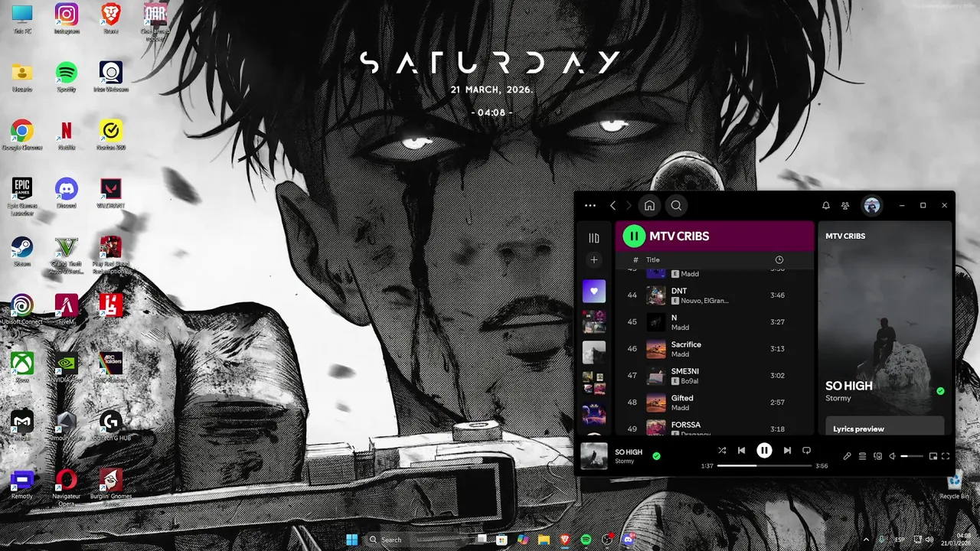Open the Recycle Bin
Image resolution: width=980 pixels, height=551 pixels.
click(x=954, y=486)
